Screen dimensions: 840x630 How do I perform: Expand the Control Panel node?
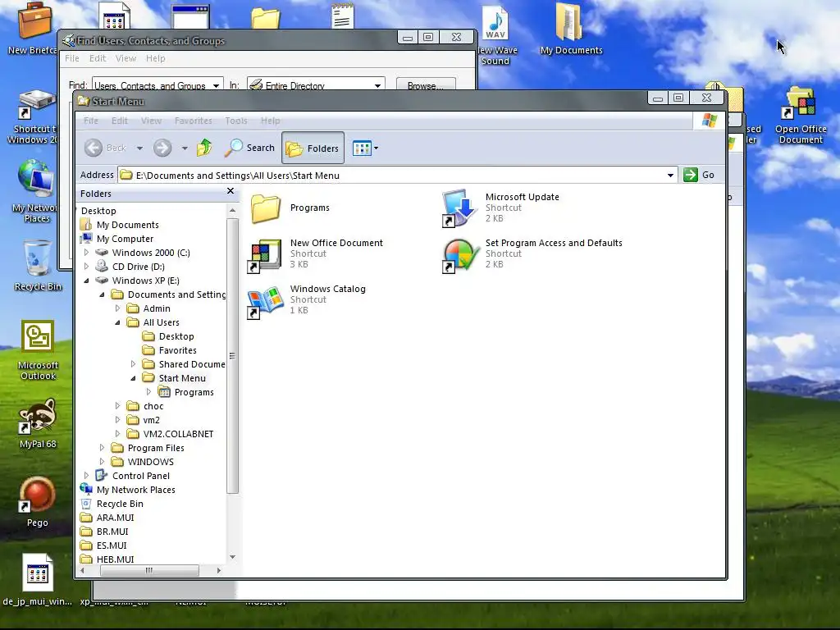pyautogui.click(x=86, y=475)
